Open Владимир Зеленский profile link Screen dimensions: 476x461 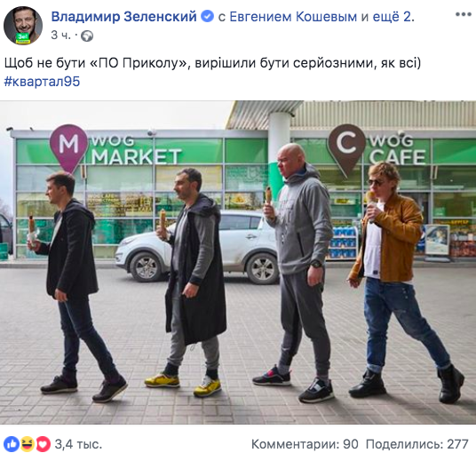pyautogui.click(x=123, y=16)
